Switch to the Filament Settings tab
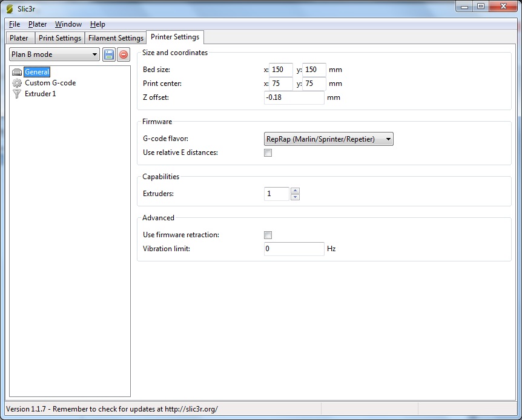 116,38
